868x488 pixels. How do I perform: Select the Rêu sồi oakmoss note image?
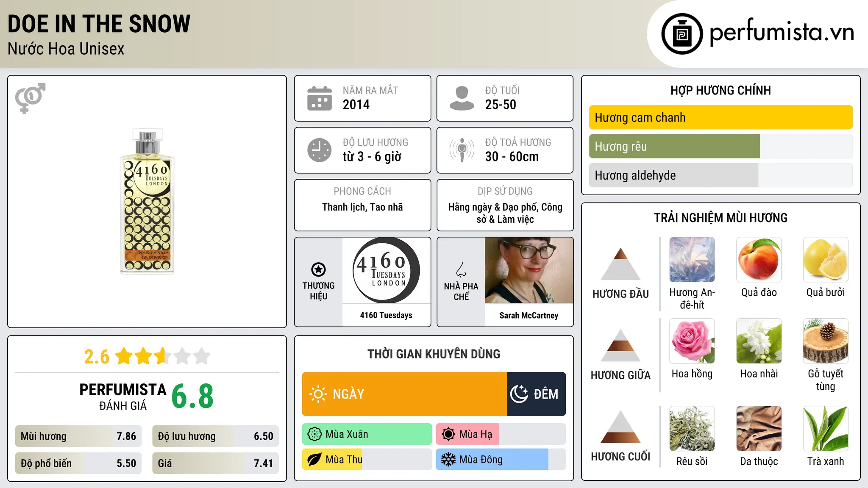click(x=692, y=429)
